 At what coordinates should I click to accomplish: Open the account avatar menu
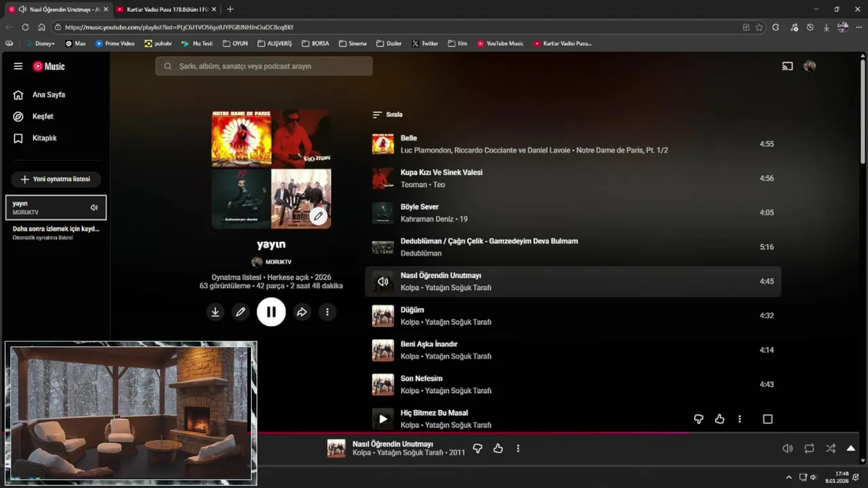click(x=810, y=66)
